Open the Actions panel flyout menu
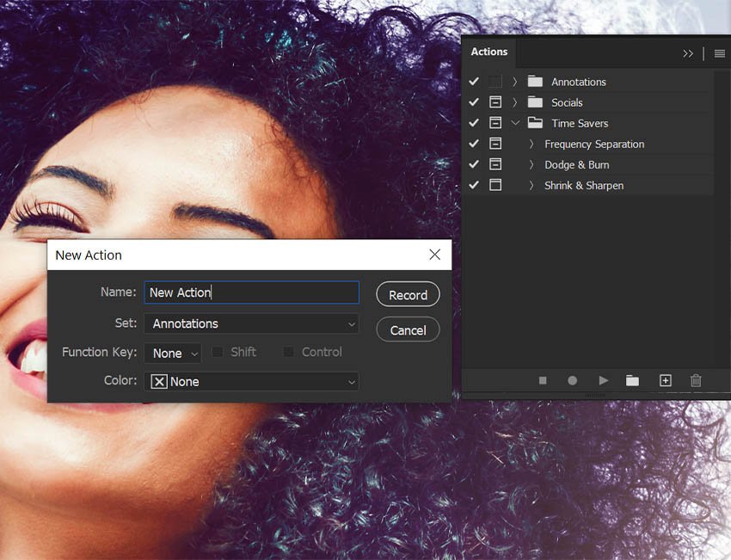The height and width of the screenshot is (560, 731). tap(720, 53)
